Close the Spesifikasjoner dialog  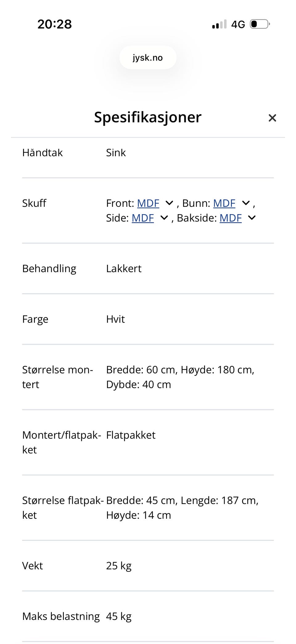(272, 118)
